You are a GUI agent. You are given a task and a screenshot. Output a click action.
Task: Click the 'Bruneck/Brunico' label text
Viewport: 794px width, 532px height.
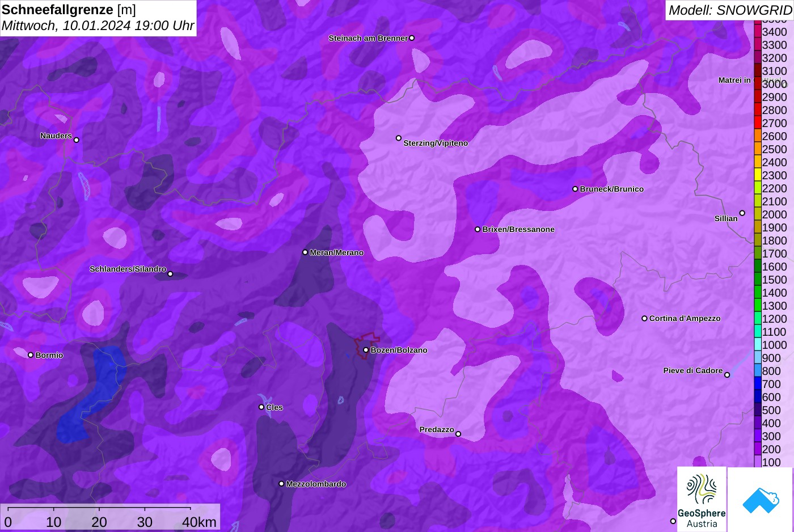click(612, 189)
